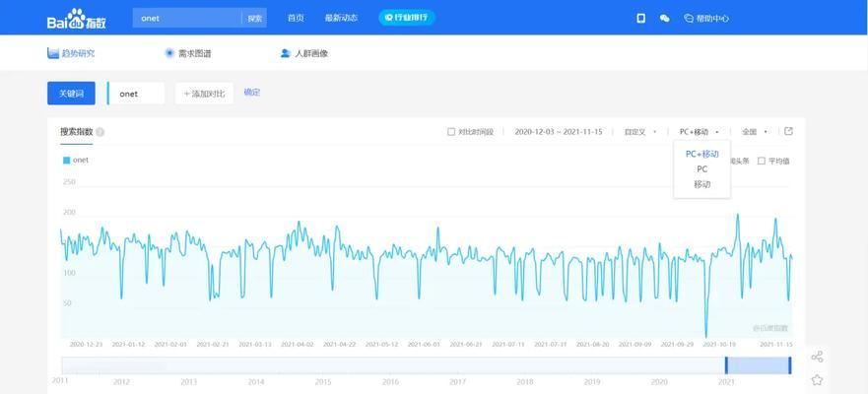Click the 趋势研究 chart icon
Viewport: 868px width, 394px height.
53,53
